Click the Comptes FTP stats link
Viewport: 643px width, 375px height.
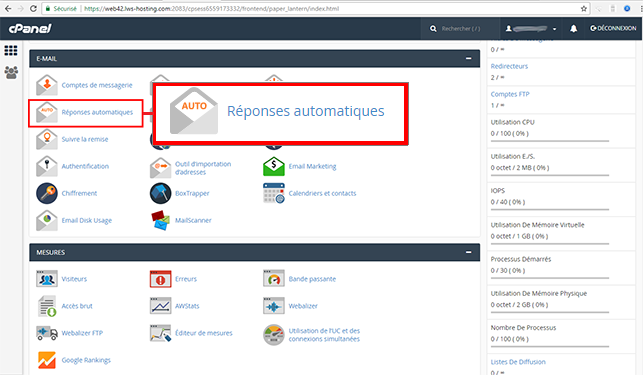(x=510, y=94)
